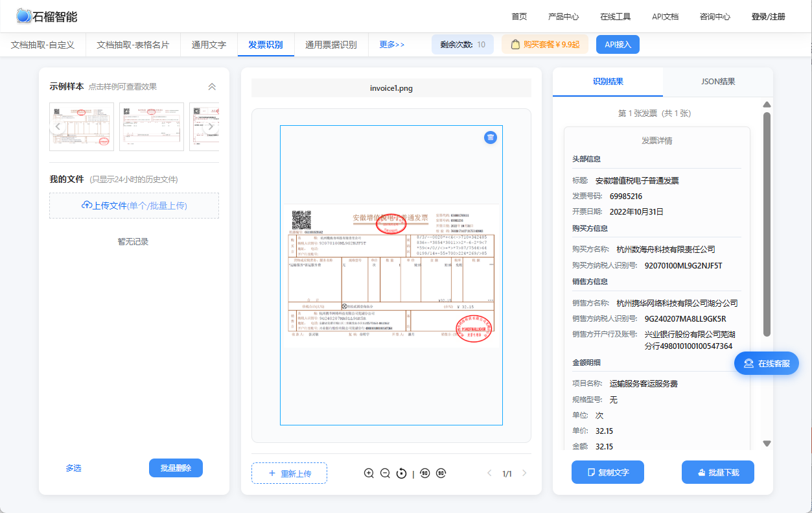The width and height of the screenshot is (812, 513).
Task: Open the API文档 page
Action: pyautogui.click(x=665, y=17)
